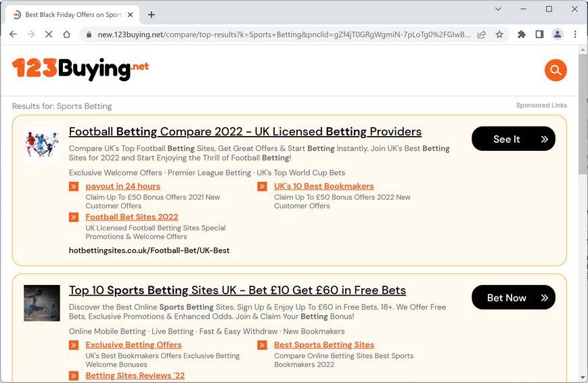
Task: Open Best Sports Betting Sites link
Action: (324, 344)
